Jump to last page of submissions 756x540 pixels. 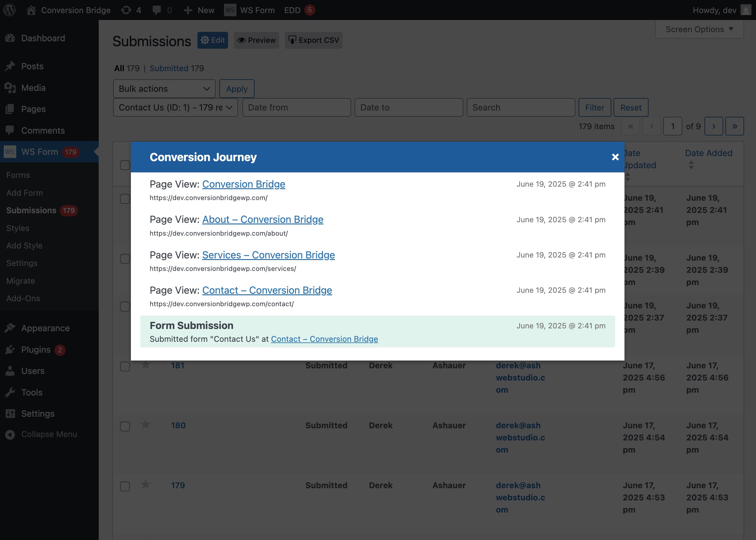[734, 126]
